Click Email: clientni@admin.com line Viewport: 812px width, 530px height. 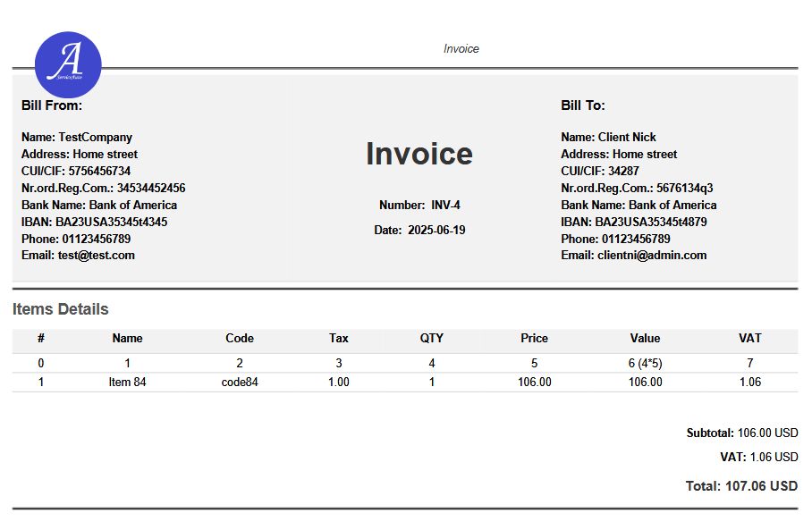coord(634,255)
